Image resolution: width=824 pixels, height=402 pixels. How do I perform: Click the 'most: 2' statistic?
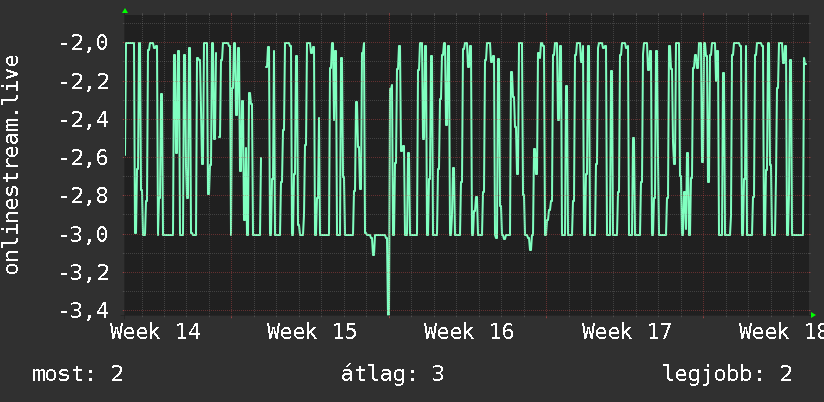[78, 374]
